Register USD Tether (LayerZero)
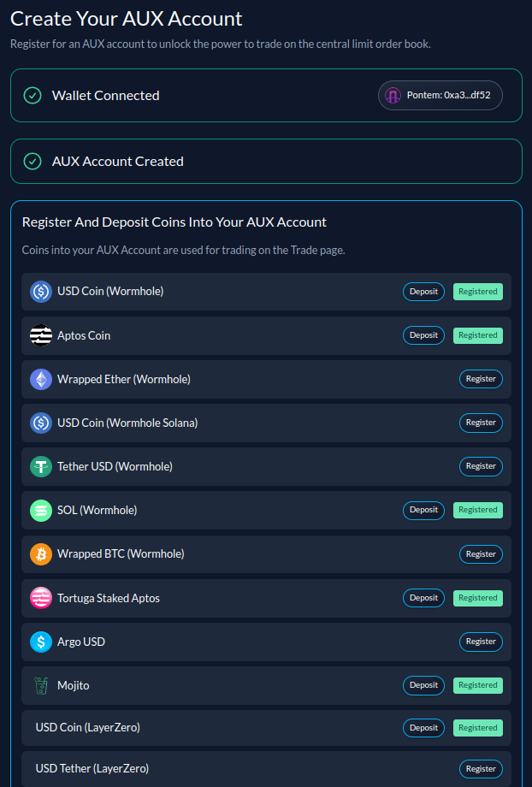This screenshot has height=787, width=532. pos(481,769)
